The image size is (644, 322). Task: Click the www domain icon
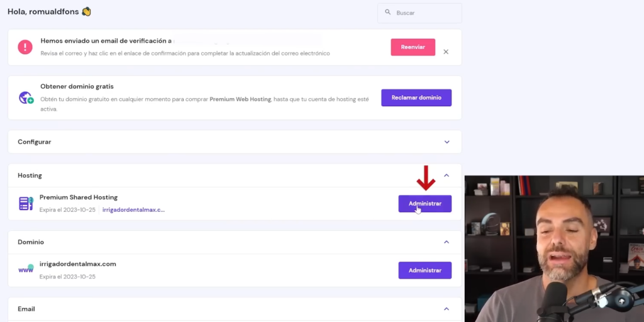pyautogui.click(x=26, y=269)
